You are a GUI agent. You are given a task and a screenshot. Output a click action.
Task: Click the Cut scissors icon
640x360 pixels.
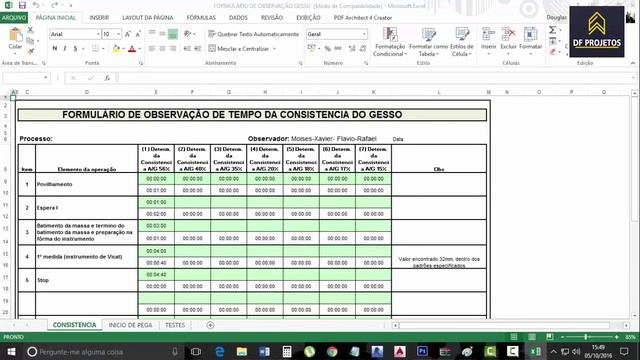coord(30,30)
